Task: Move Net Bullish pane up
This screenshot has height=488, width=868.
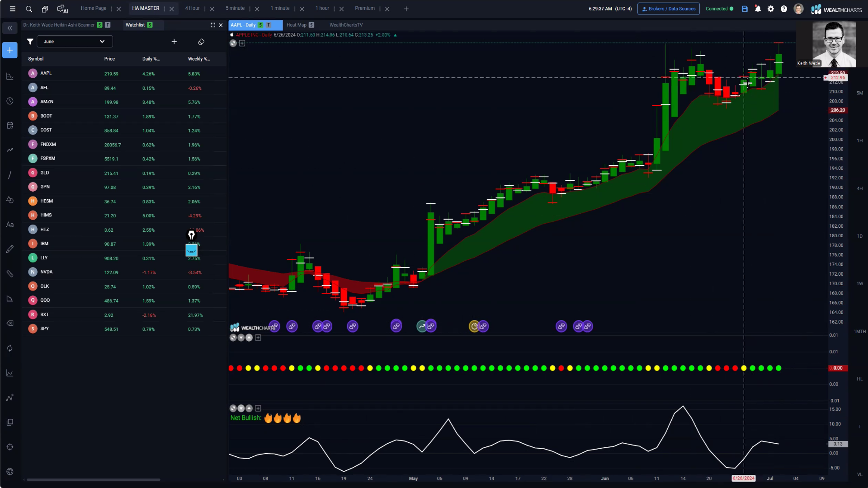Action: pyautogui.click(x=249, y=408)
